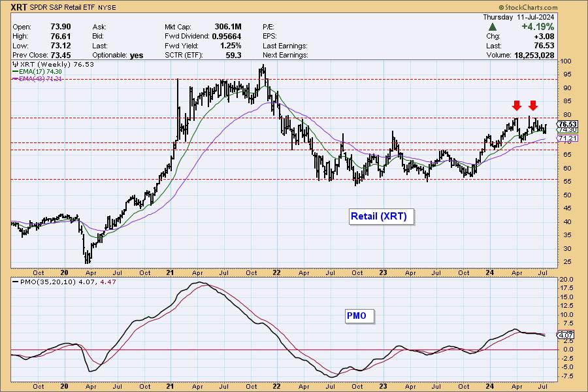Click the NYSE exchange label
The width and height of the screenshot is (588, 392).
[x=107, y=7]
